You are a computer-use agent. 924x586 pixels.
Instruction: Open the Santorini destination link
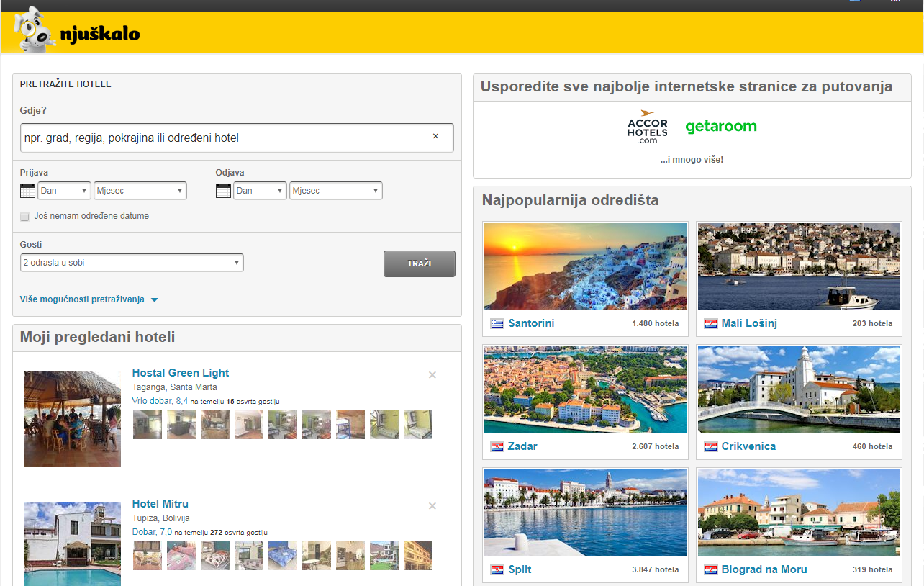531,323
